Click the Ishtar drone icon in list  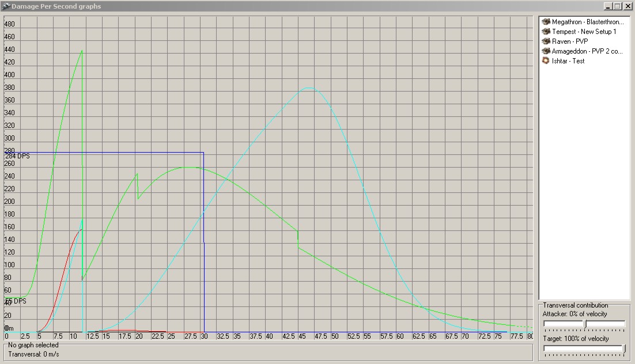tap(546, 60)
